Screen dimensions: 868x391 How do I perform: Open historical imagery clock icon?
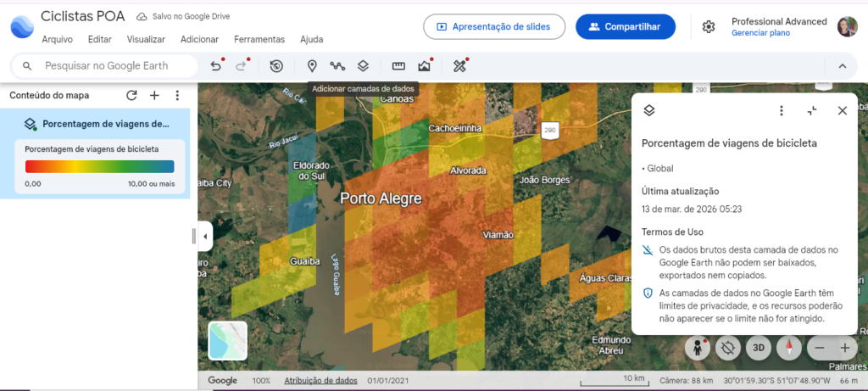point(276,66)
